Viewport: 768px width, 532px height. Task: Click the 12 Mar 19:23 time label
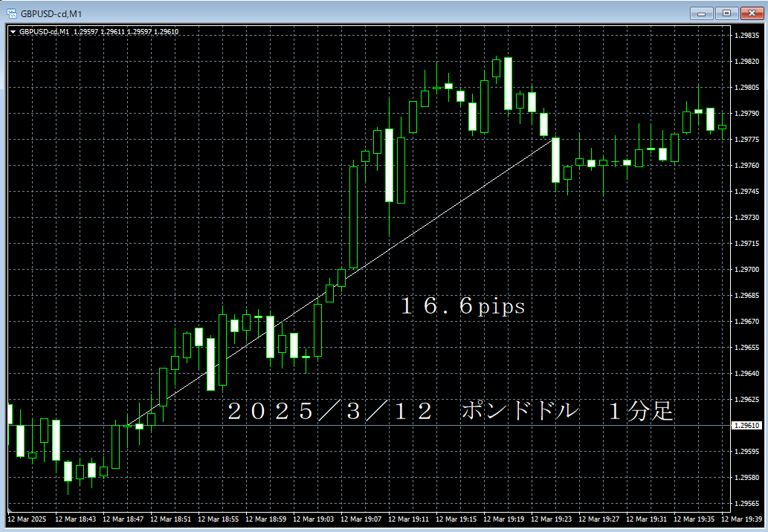[x=553, y=519]
